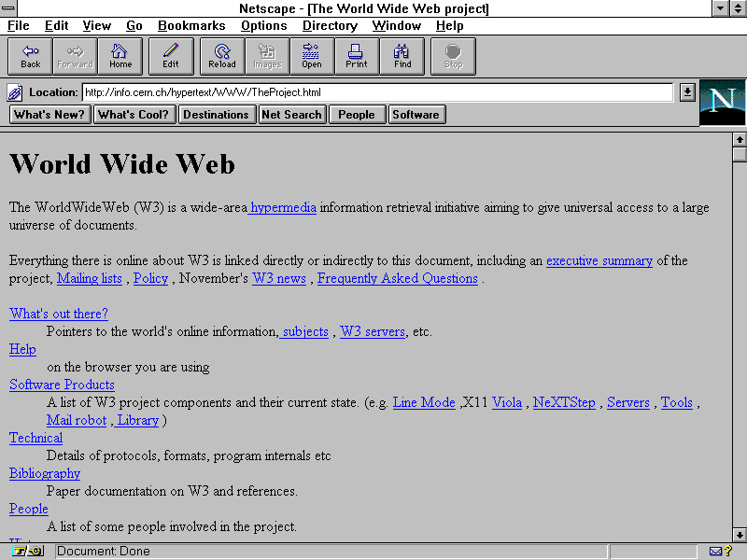This screenshot has width=747, height=560.
Task: Open the Window menu
Action: [x=396, y=26]
